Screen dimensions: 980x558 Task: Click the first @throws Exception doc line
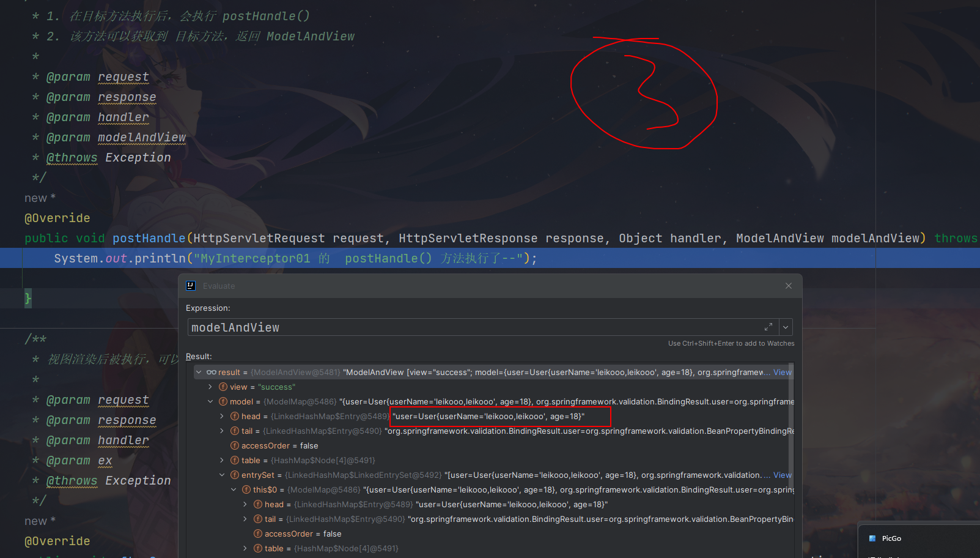[109, 157]
